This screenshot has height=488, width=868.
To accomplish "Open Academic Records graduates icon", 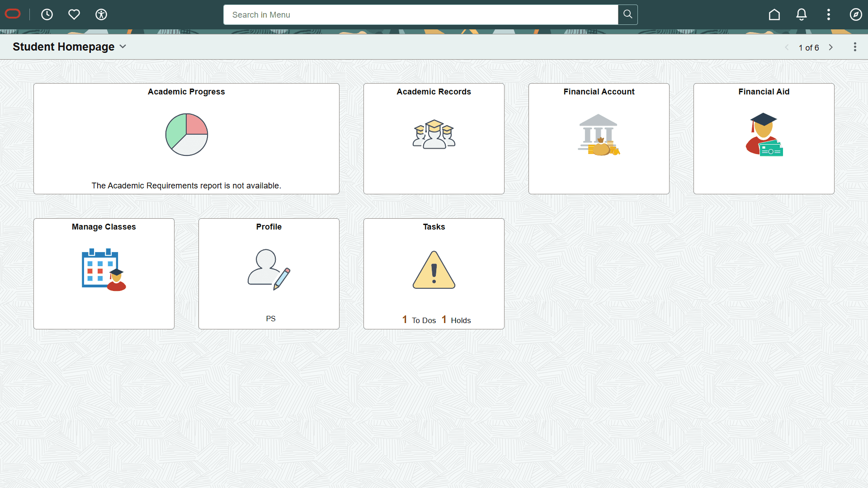I will (434, 134).
